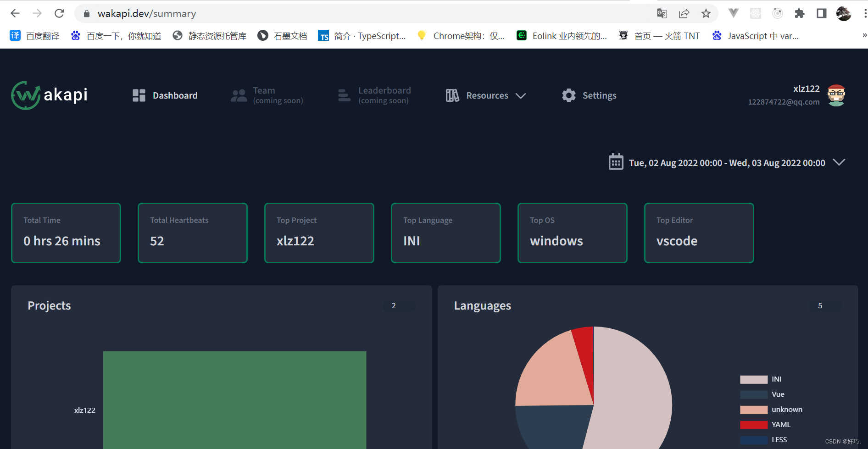The image size is (868, 449).
Task: Click the calendar icon
Action: (616, 162)
